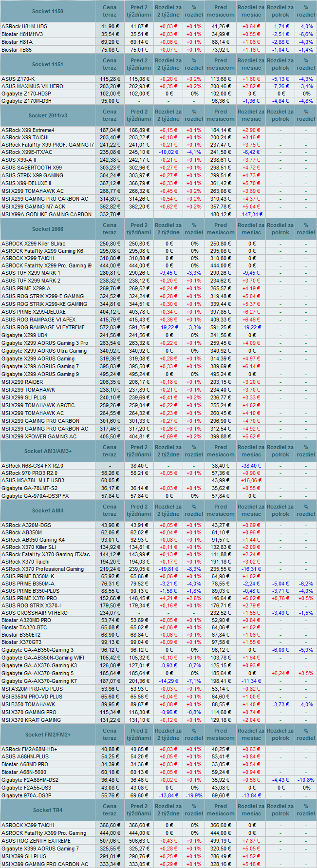The image size is (317, 868).
Task: Click current price 572,03 € of ASUS ROG RAMPAGE VI EXTREME
Action: click(x=110, y=327)
